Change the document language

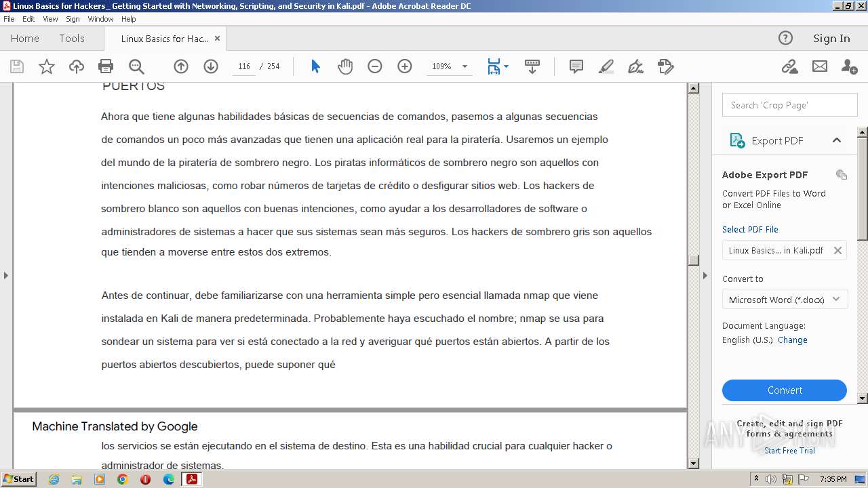[792, 340]
